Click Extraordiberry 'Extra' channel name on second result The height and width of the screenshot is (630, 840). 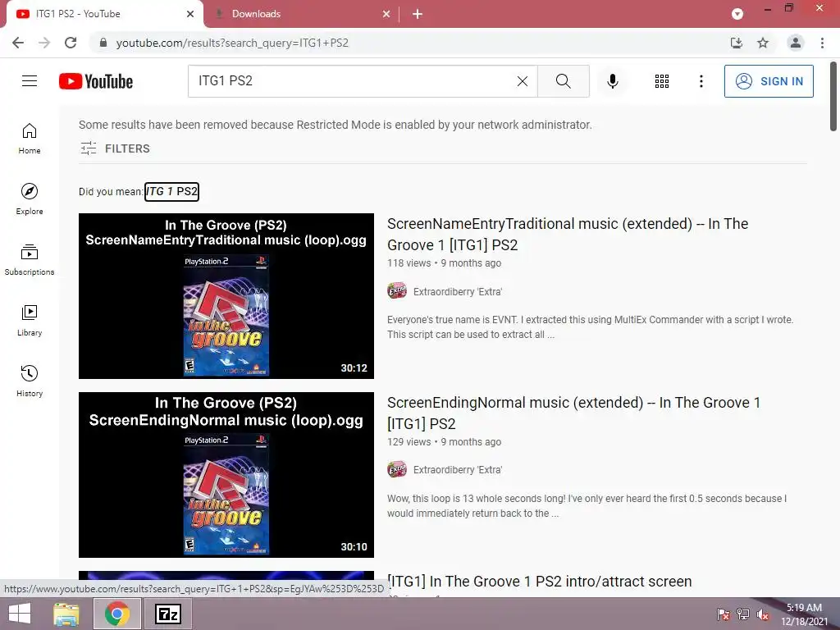click(458, 470)
